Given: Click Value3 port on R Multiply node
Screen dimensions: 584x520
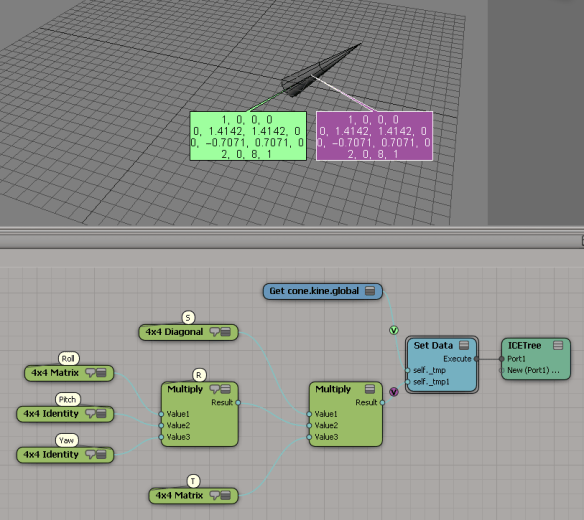Looking at the screenshot, I should 161,437.
